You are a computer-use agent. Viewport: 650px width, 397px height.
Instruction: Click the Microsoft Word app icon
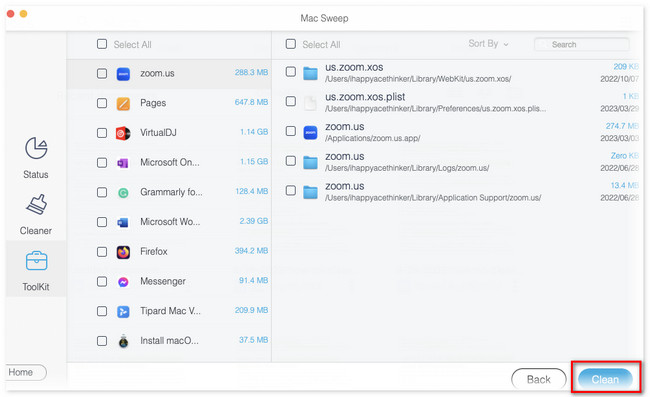pos(123,223)
